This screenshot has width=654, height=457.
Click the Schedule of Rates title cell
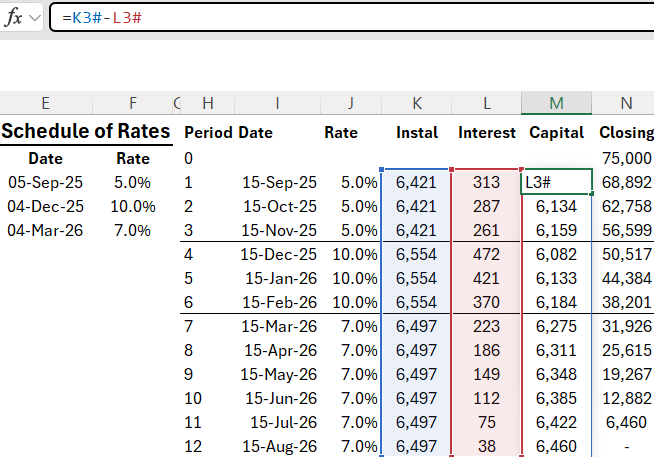(86, 131)
